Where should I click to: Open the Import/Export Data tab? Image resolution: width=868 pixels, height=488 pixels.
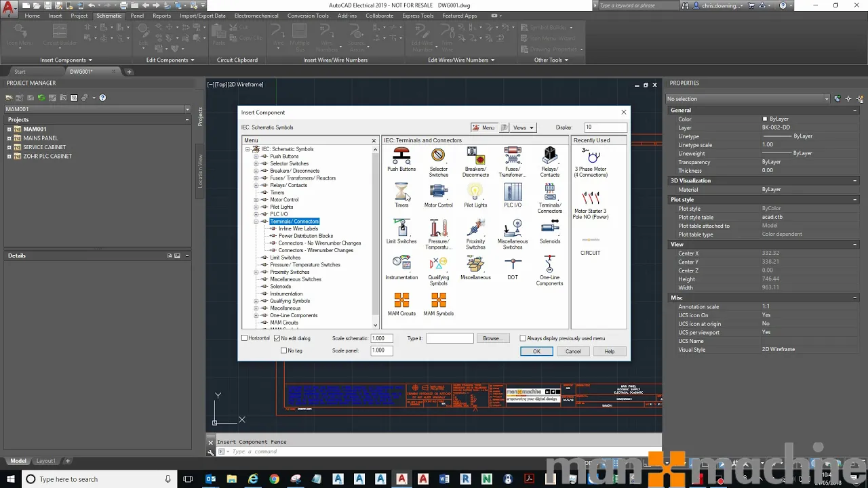203,16
